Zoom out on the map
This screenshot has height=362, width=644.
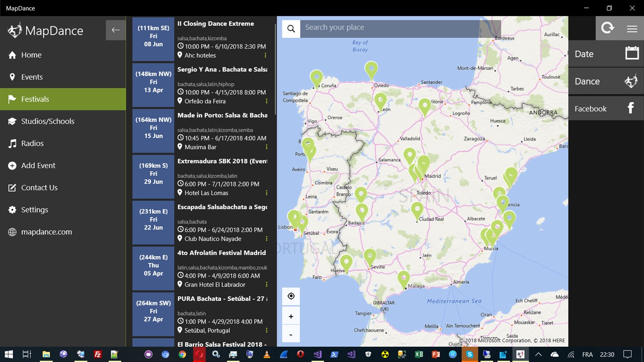[x=291, y=334]
